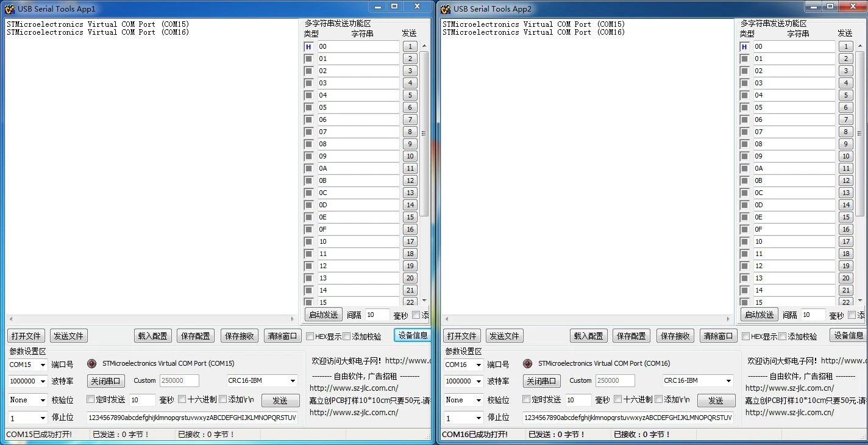
Task: Open 设备信息 in App1
Action: (x=413, y=335)
